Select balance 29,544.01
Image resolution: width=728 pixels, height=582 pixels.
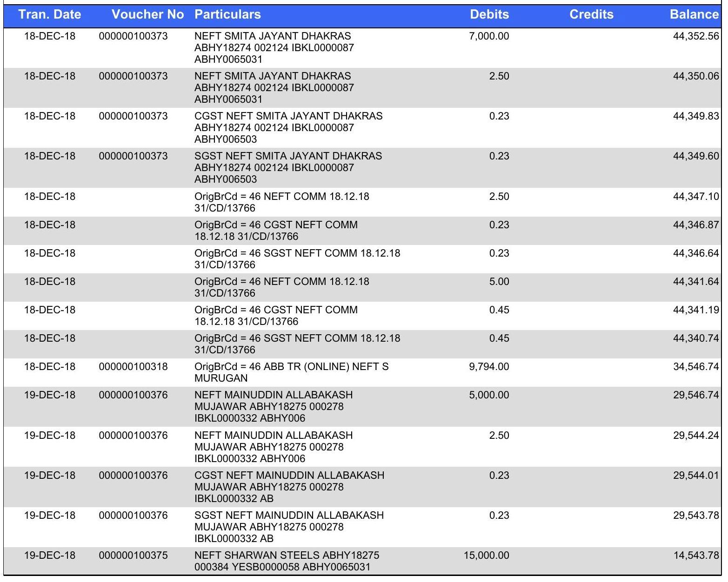696,476
